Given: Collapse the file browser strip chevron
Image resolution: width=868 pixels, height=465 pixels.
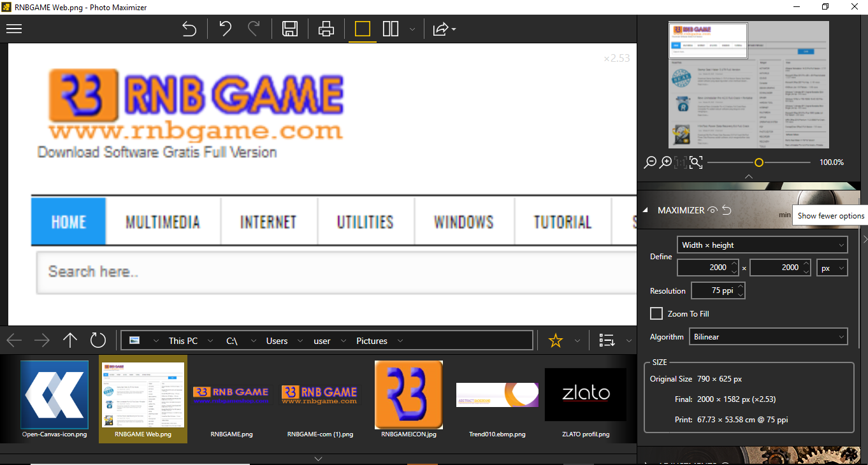Looking at the screenshot, I should pyautogui.click(x=319, y=459).
